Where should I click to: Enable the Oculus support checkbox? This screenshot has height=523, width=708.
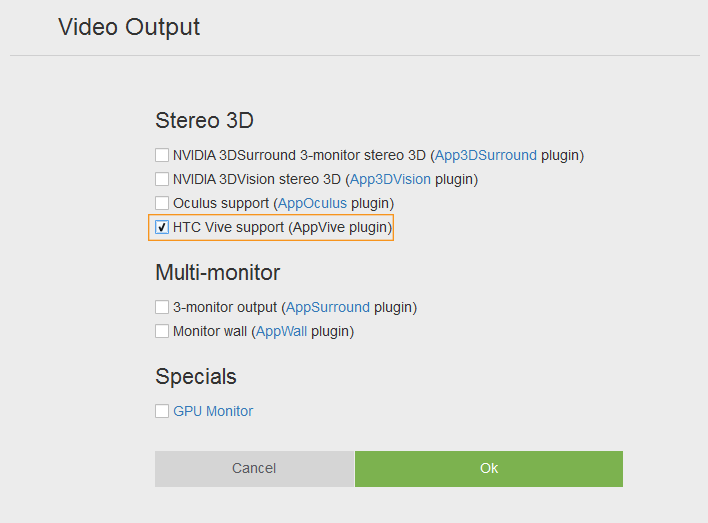pos(162,204)
